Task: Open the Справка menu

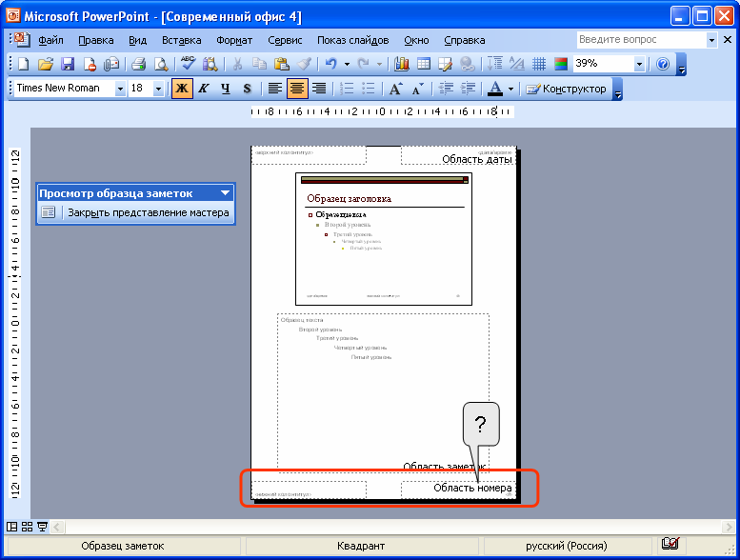Action: click(x=465, y=40)
